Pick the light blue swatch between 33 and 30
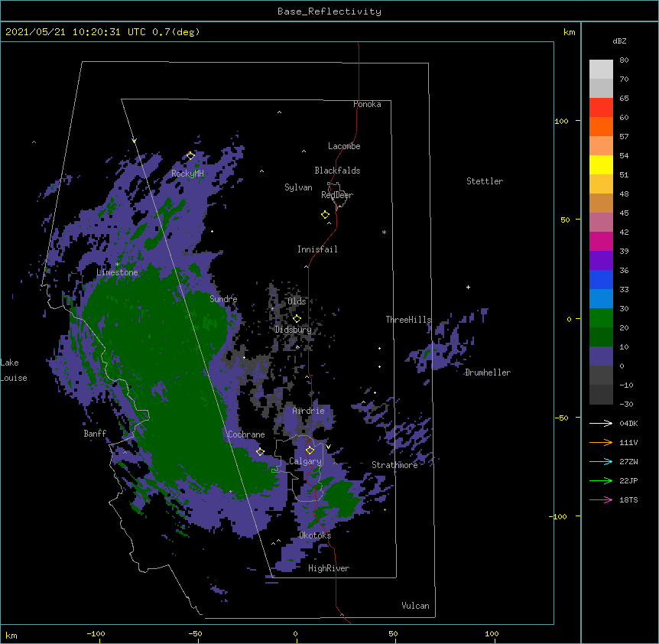 [x=601, y=298]
